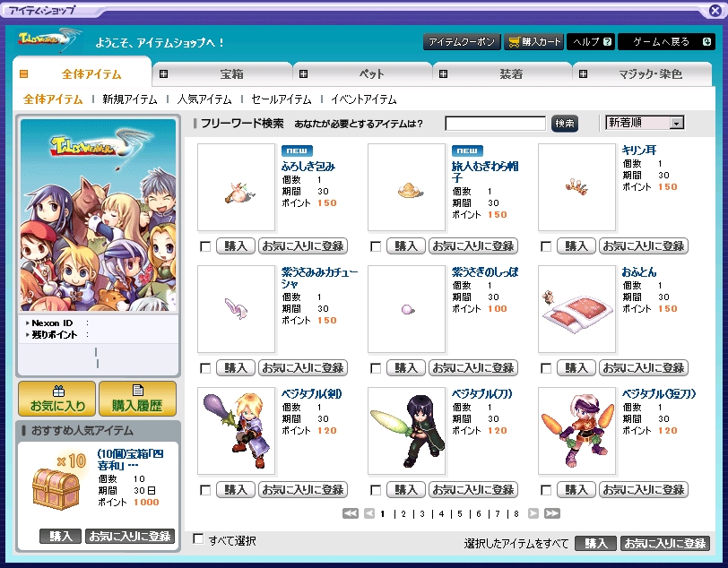Check the box for 紫うさみみカチューシャ
Viewport: 728px width, 568px height.
(x=205, y=368)
